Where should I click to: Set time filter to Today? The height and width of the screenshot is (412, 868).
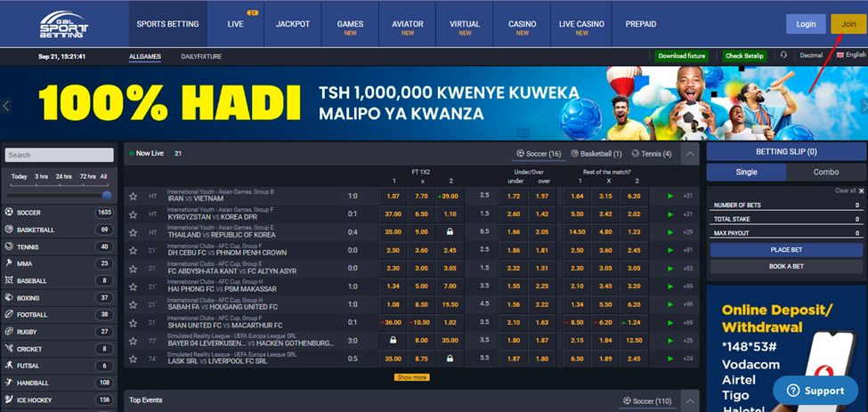(20, 176)
